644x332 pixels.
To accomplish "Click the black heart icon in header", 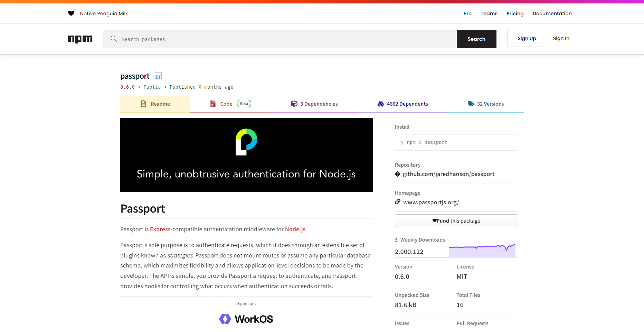I will click(x=71, y=13).
